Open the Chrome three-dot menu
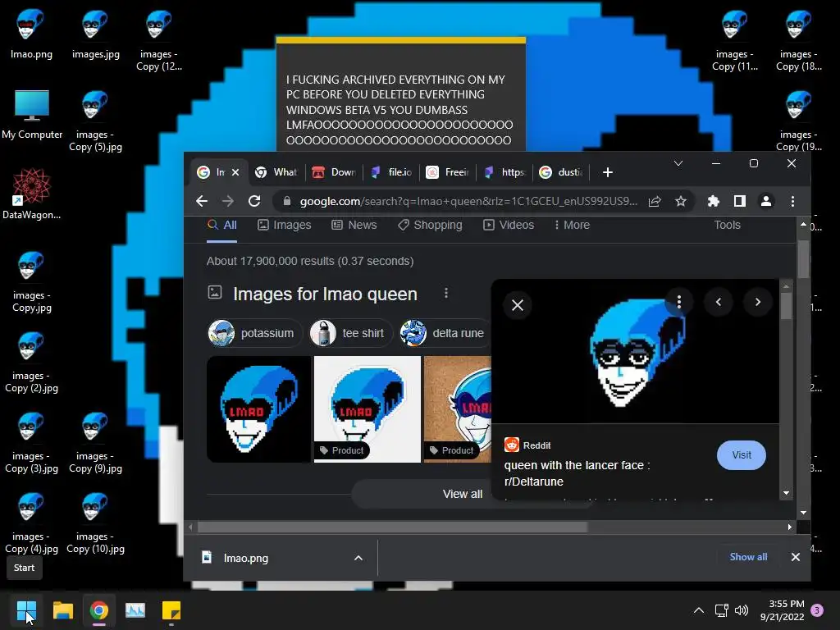Image resolution: width=840 pixels, height=630 pixels. (x=793, y=202)
